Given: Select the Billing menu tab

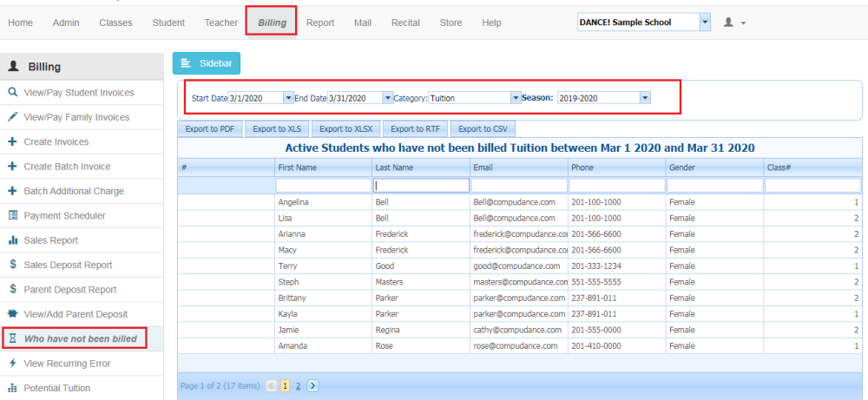Looking at the screenshot, I should [272, 23].
